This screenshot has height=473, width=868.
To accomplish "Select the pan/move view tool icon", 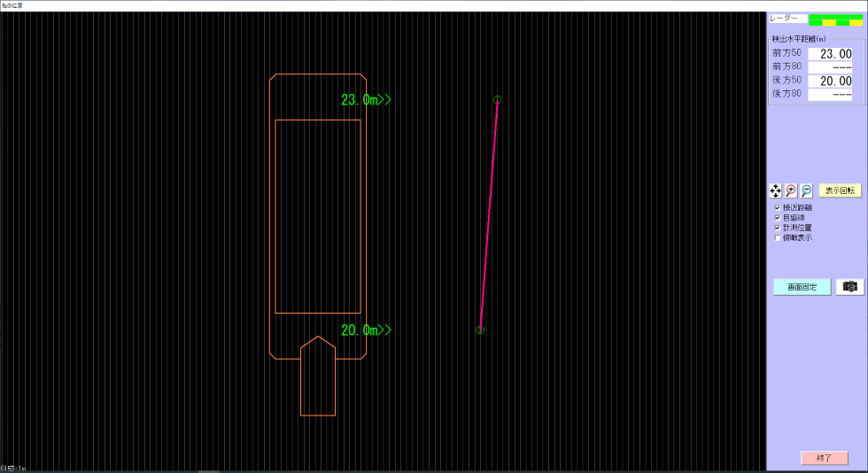I will tap(776, 191).
